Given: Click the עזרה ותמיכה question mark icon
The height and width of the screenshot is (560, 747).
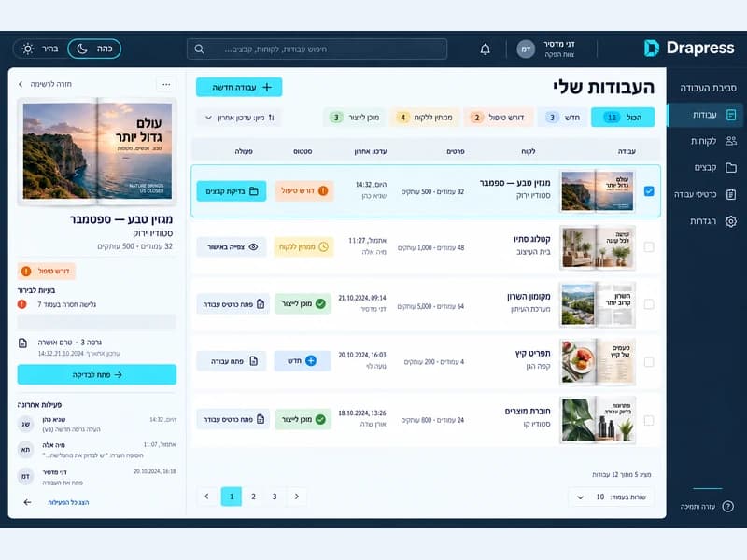Looking at the screenshot, I should 728,506.
